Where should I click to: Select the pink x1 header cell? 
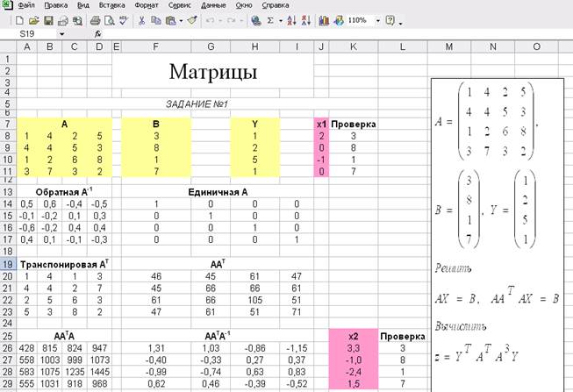pos(321,125)
